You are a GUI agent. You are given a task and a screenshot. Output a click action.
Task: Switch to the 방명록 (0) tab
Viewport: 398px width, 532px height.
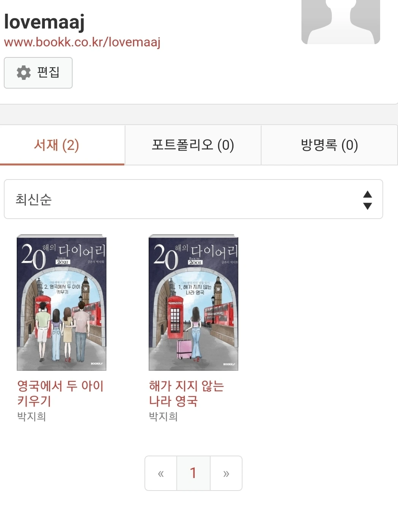(329, 145)
